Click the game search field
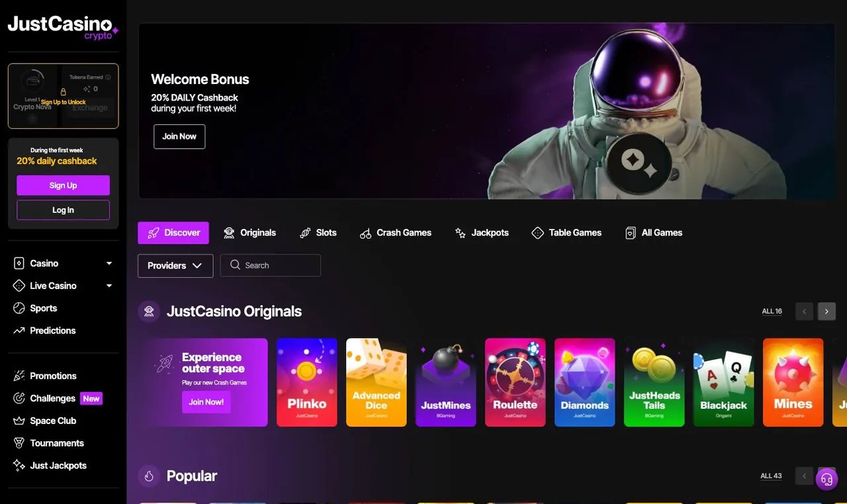Image resolution: width=847 pixels, height=504 pixels. [x=271, y=265]
